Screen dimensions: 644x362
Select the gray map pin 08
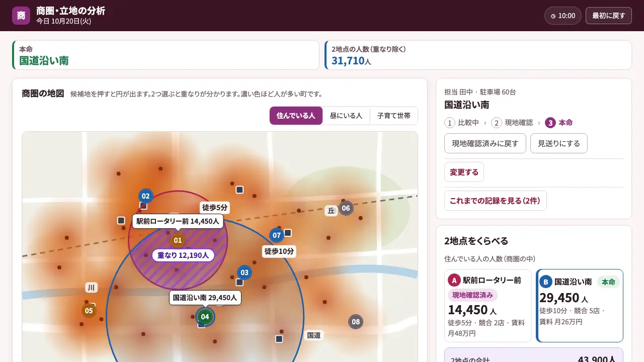point(356,322)
